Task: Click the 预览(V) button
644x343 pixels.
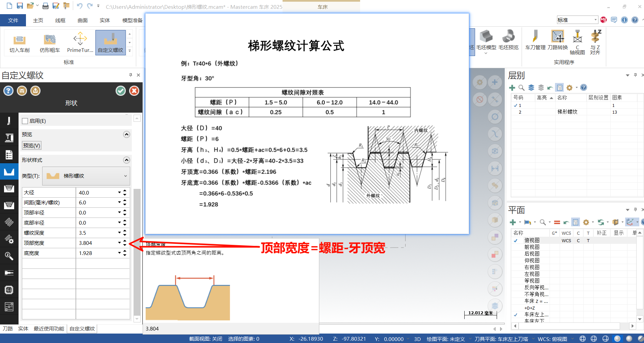Action: coord(32,145)
